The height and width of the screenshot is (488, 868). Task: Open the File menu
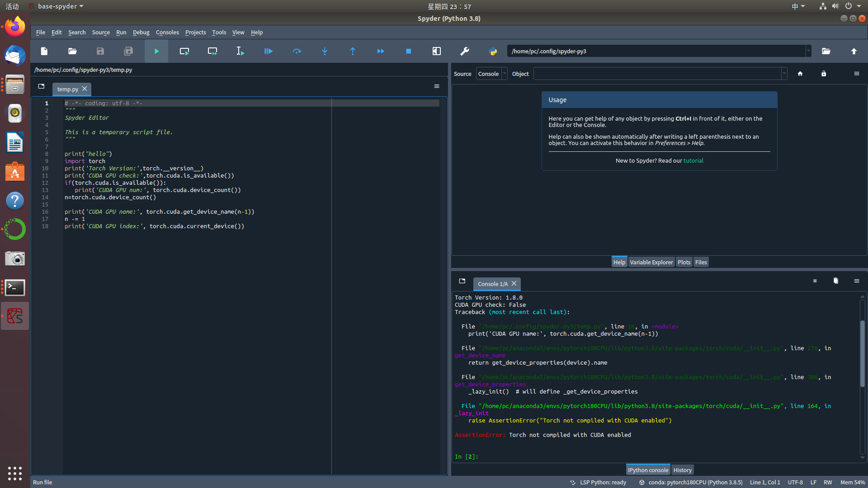tap(41, 32)
